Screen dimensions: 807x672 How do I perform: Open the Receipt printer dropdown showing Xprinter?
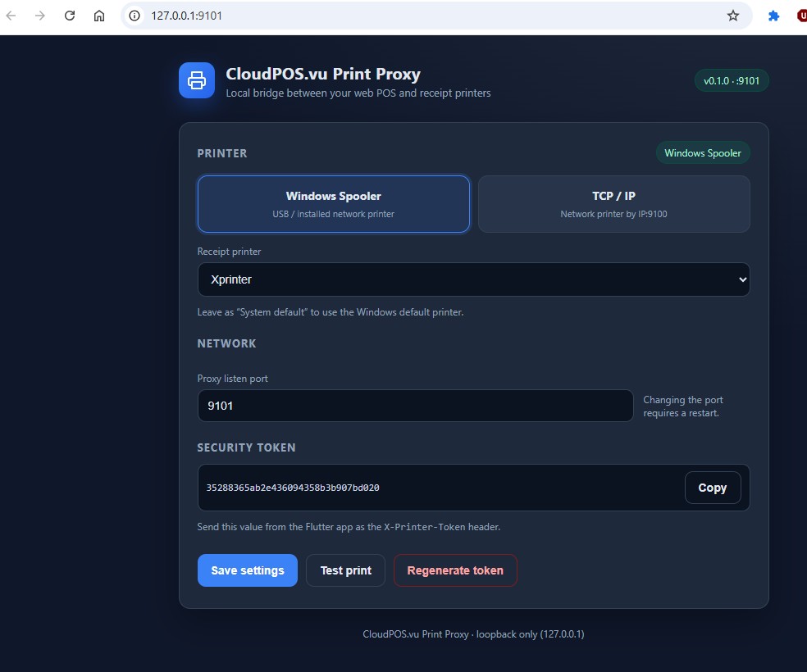pyautogui.click(x=473, y=279)
